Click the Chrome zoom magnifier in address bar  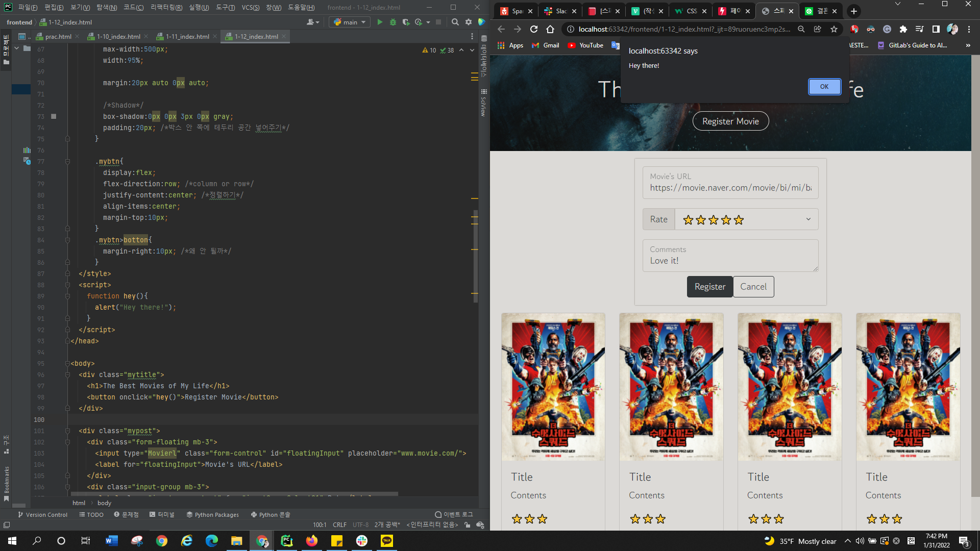tap(801, 29)
